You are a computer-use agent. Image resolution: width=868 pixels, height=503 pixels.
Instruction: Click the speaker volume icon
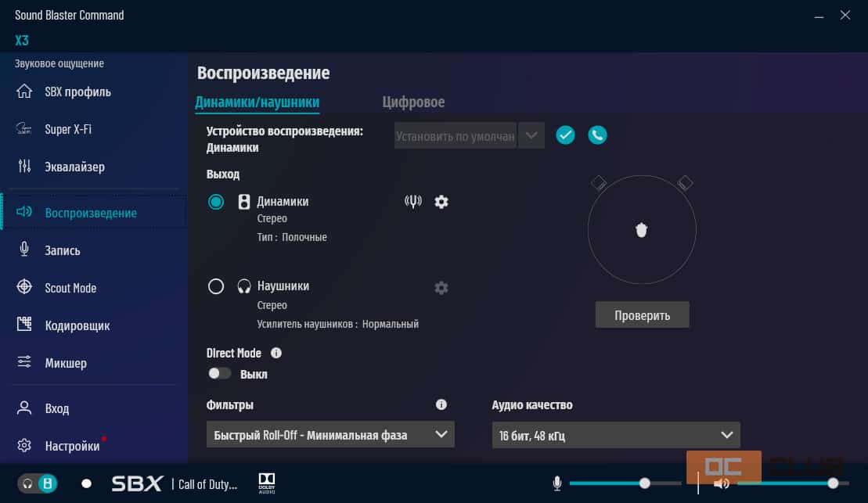[721, 483]
